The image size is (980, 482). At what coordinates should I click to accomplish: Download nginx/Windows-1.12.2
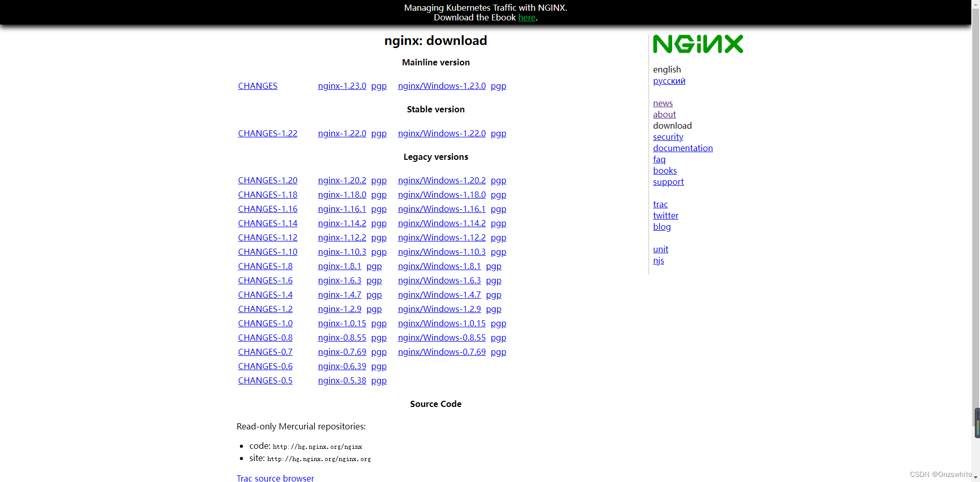pyautogui.click(x=442, y=237)
